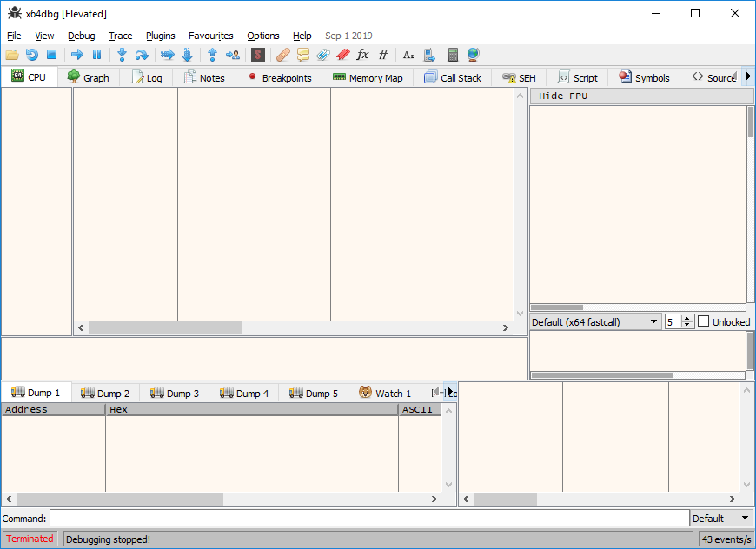This screenshot has width=756, height=549.
Task: Click the Command input field
Action: (x=369, y=518)
